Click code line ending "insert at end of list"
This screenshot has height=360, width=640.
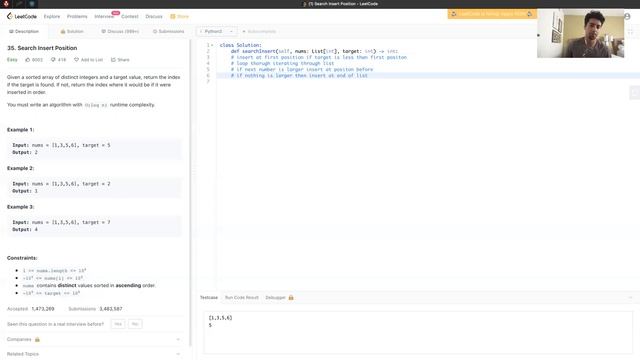point(299,76)
